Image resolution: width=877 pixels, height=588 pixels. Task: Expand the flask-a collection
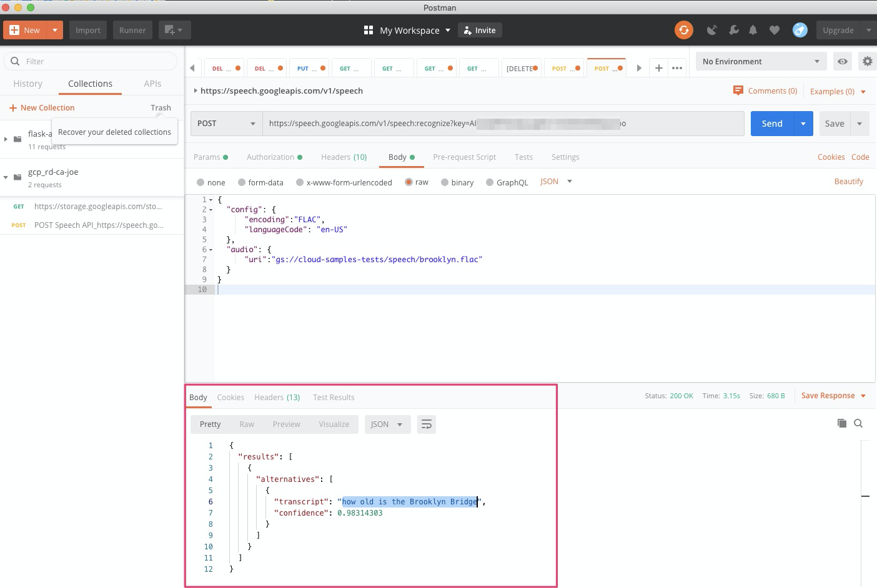click(6, 139)
